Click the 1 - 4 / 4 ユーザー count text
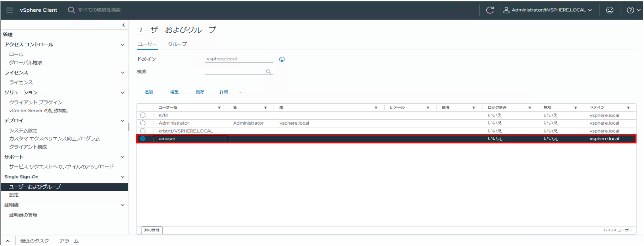 click(x=618, y=230)
